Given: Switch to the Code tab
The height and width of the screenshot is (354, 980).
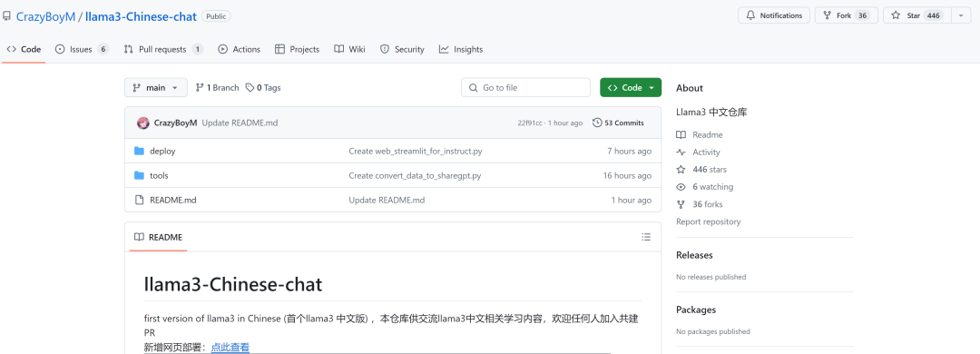Looking at the screenshot, I should (x=24, y=49).
